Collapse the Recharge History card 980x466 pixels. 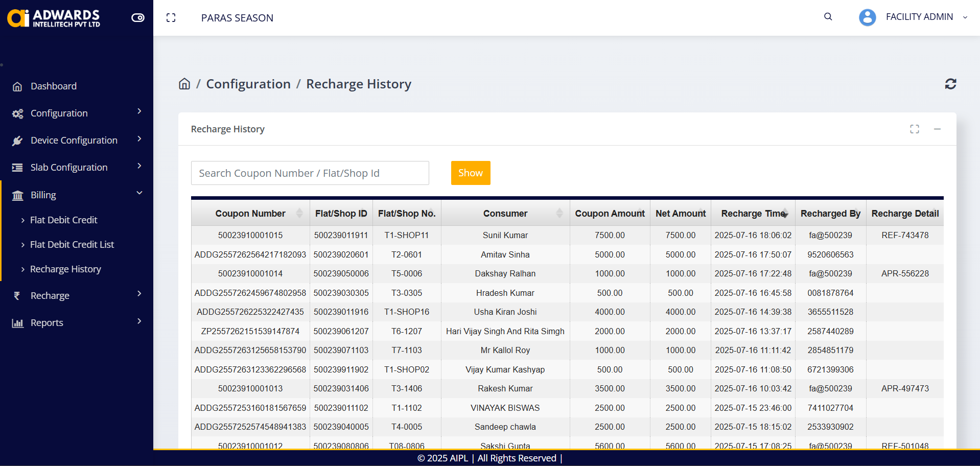click(x=937, y=129)
